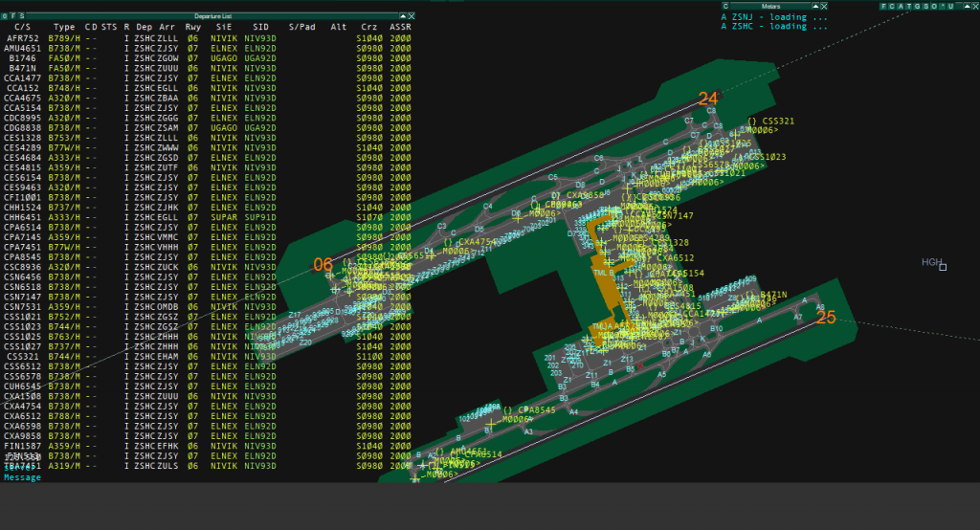980x530 pixels.
Task: Click the 'U' button in top-right toolbar
Action: (950, 7)
